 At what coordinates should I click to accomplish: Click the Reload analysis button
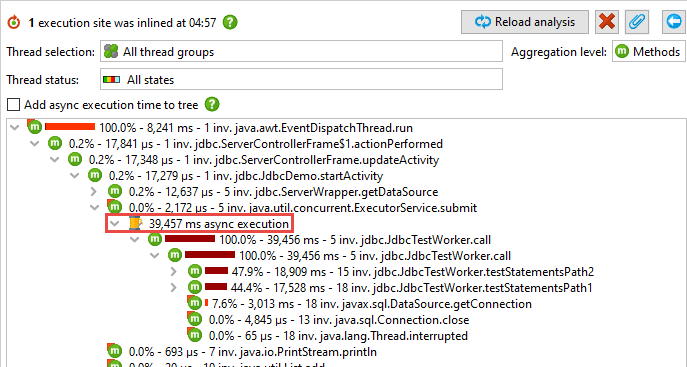tap(524, 22)
